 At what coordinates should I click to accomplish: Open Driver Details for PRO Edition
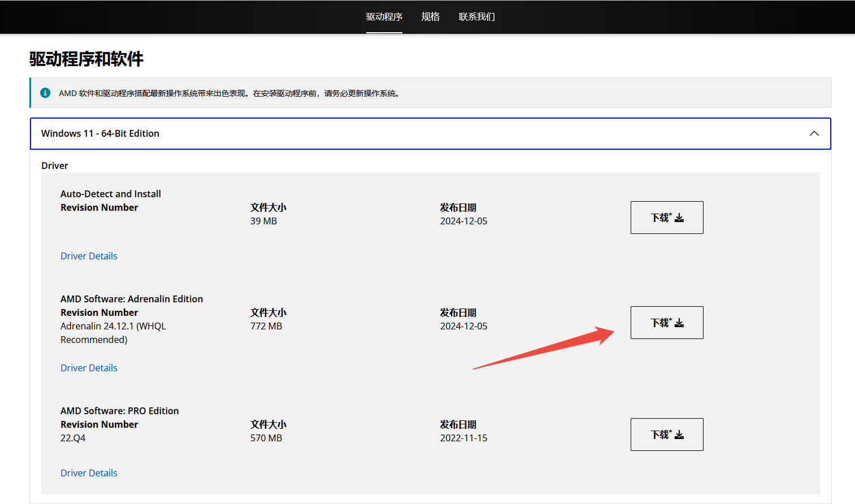[89, 473]
